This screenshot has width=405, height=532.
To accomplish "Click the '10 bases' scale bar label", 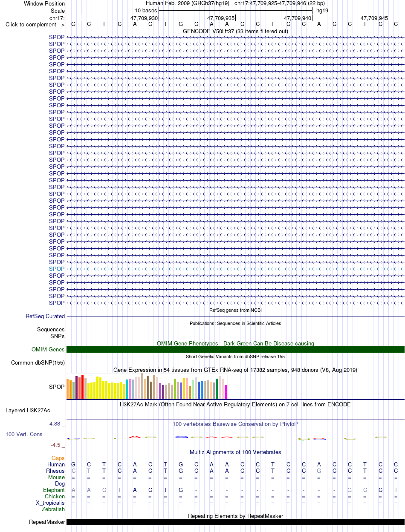I will pos(146,11).
